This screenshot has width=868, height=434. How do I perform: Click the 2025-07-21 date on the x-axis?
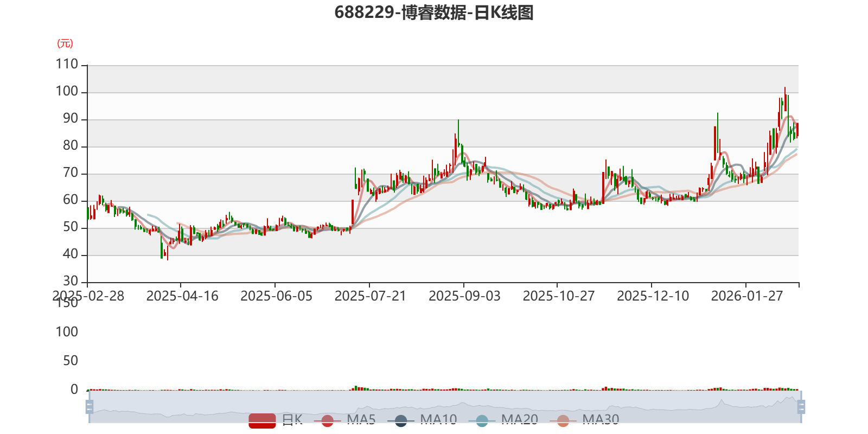coord(370,296)
